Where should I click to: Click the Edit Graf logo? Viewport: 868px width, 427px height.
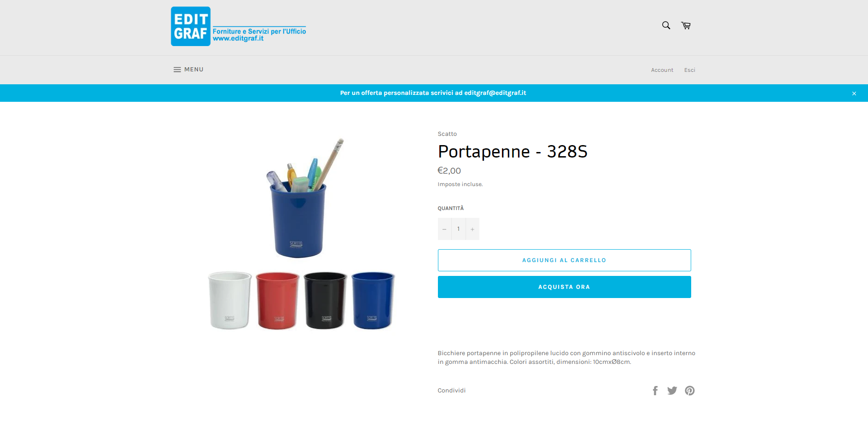[239, 26]
